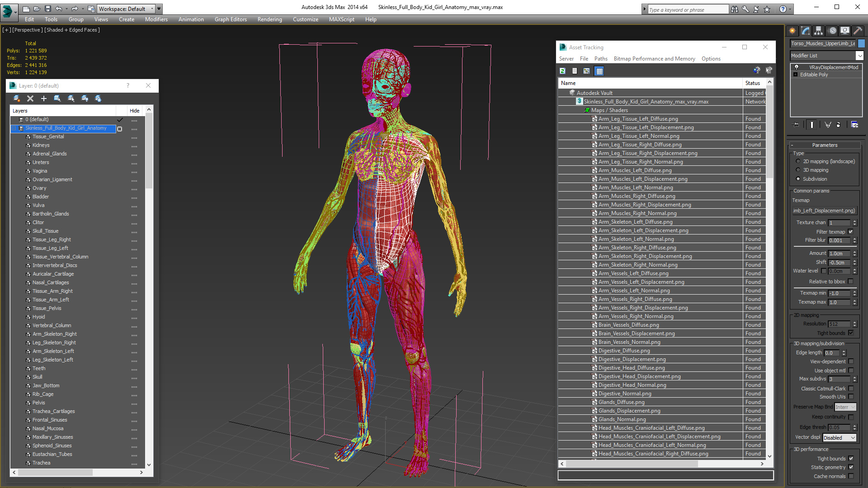This screenshot has width=868, height=488.
Task: Open the Hierarchy command panel tab
Action: tap(819, 31)
